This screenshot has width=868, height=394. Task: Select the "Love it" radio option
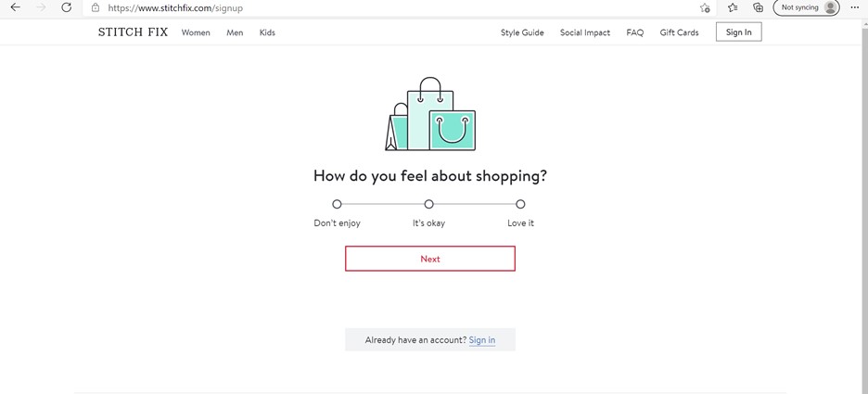click(520, 204)
